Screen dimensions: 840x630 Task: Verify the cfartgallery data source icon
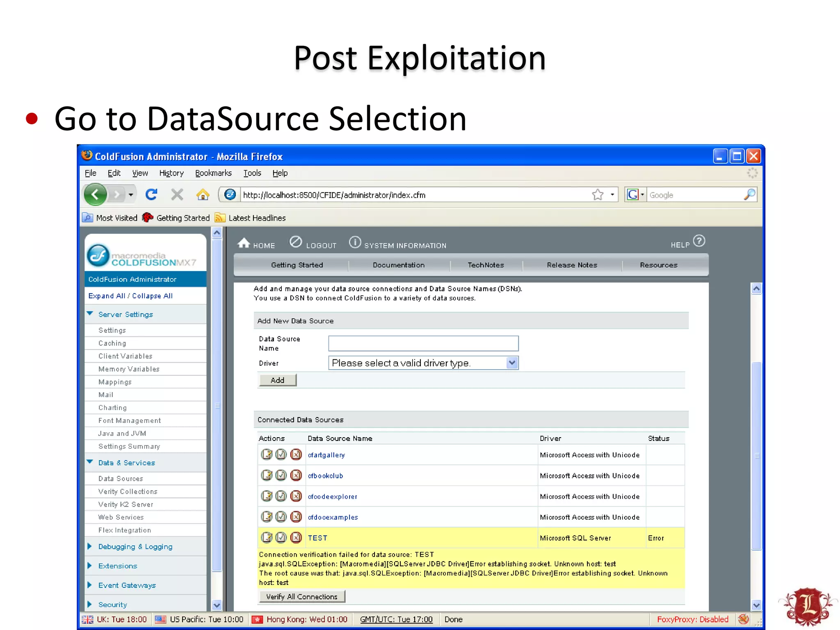(281, 454)
